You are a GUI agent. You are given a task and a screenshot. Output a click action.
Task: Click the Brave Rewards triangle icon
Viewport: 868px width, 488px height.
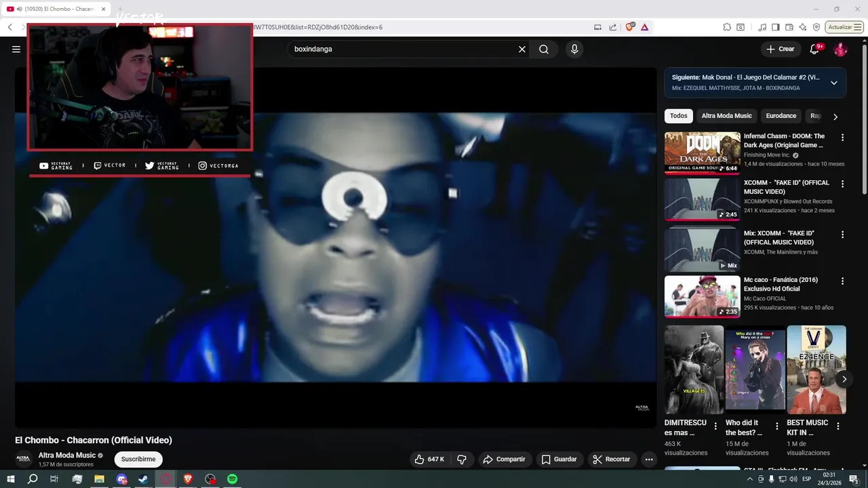(x=644, y=27)
